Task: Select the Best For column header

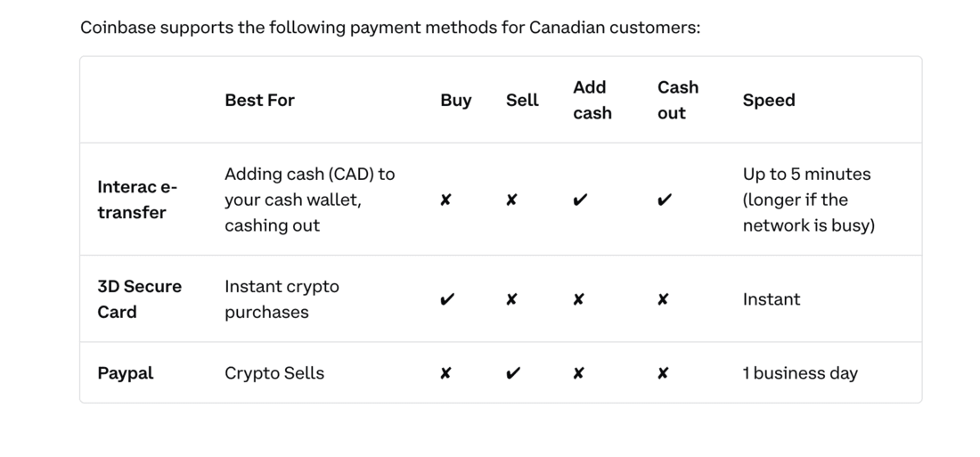Action: tap(259, 100)
